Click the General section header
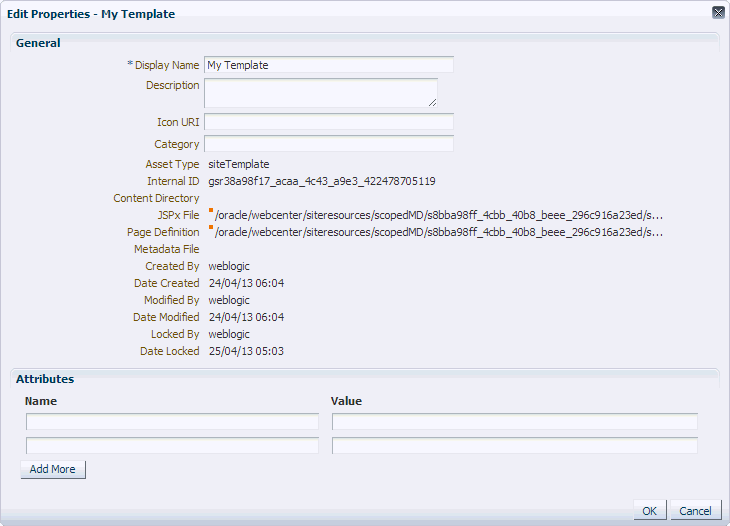The width and height of the screenshot is (730, 526). coord(38,43)
